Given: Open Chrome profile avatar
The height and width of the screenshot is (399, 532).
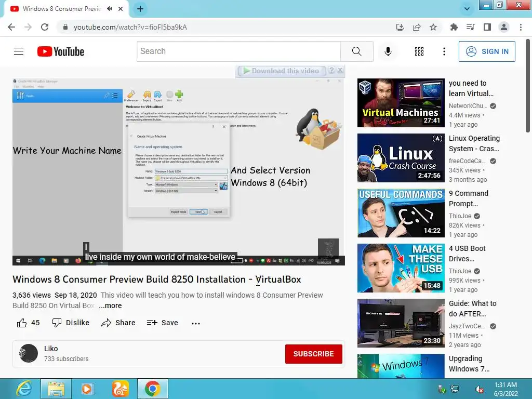Looking at the screenshot, I should click(x=504, y=27).
